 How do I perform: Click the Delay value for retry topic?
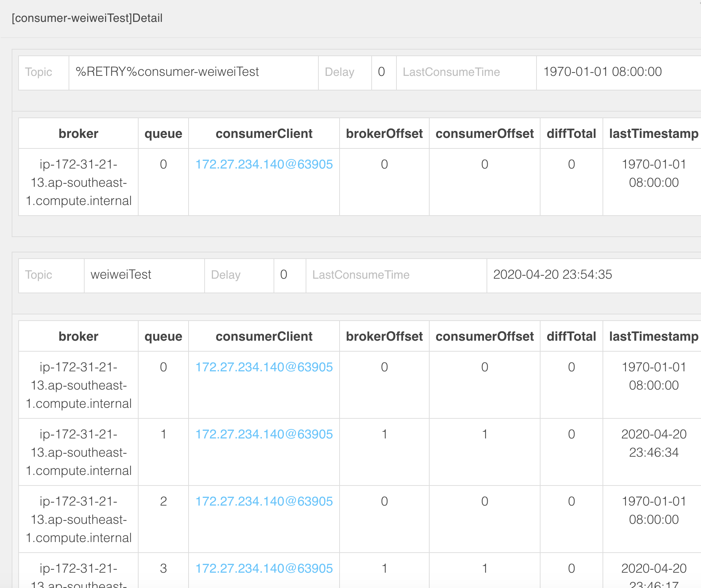[382, 72]
